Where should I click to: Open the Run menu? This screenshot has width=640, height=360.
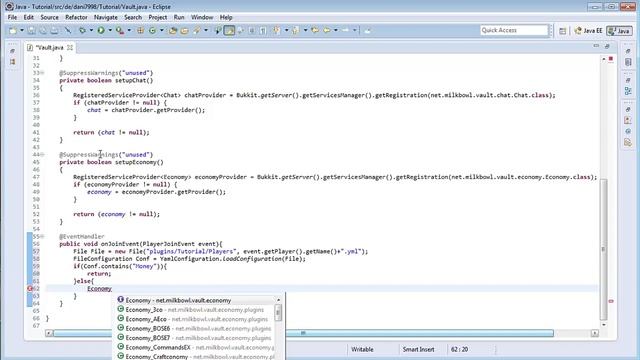coord(179,18)
